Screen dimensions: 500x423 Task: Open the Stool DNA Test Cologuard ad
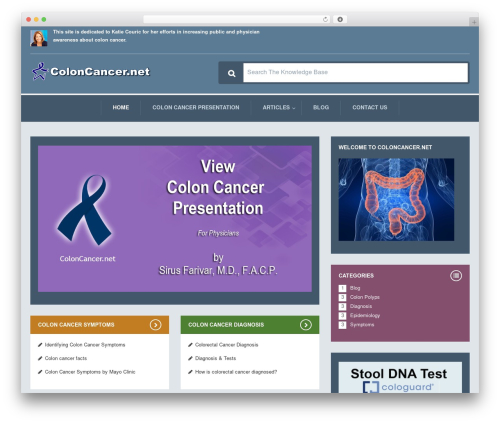400,378
